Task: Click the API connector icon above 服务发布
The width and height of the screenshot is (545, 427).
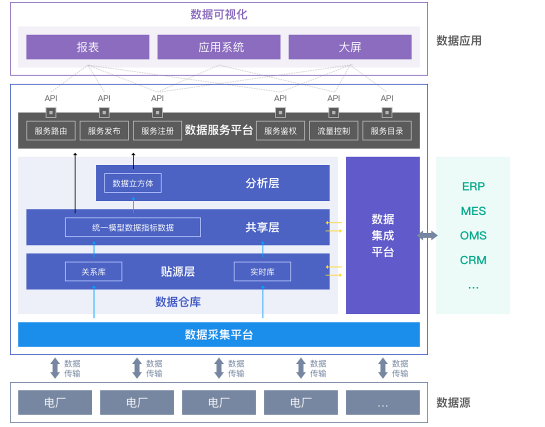Action: coord(104,113)
